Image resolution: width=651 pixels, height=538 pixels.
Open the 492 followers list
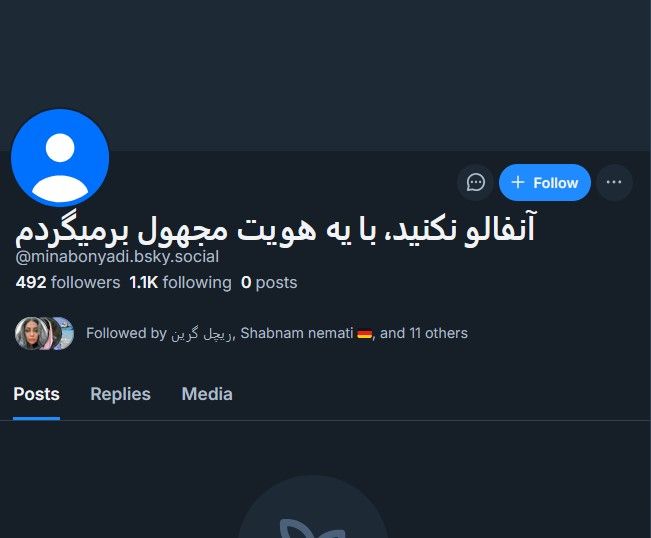(x=68, y=283)
